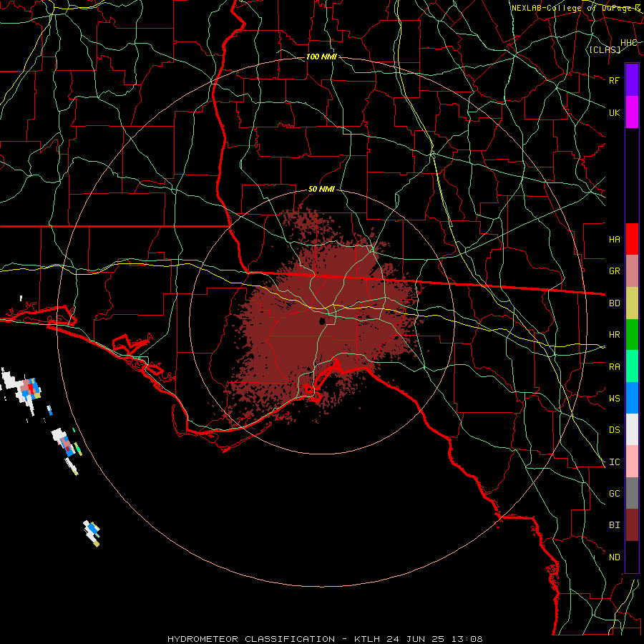This screenshot has height=644, width=644.
Task: Select the BD yellow legend swatch
Action: click(x=632, y=303)
